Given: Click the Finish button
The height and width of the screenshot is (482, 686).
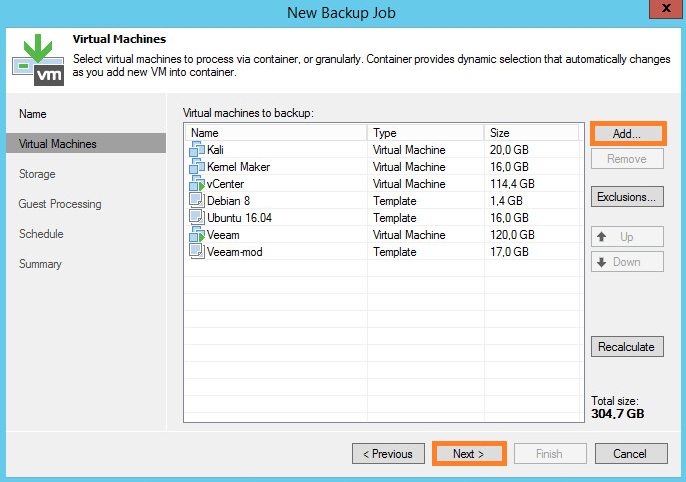Looking at the screenshot, I should click(x=550, y=454).
